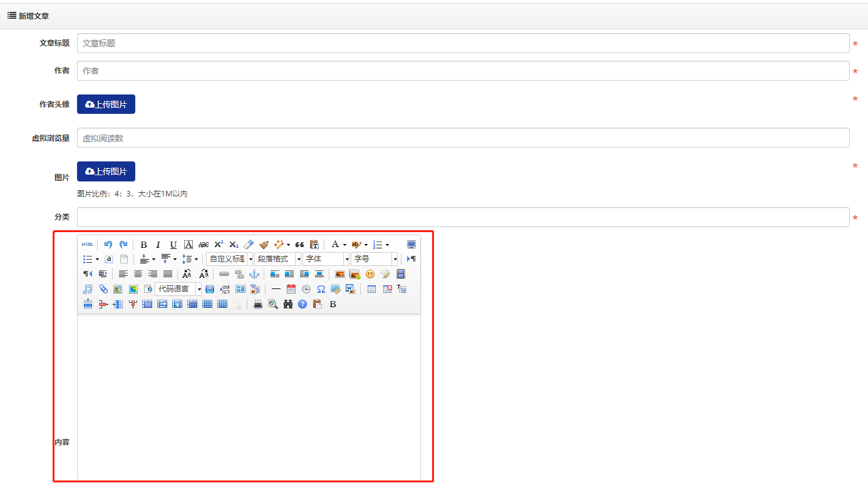Toggle superscript formatting
Viewport: 868px width, 483px height.
click(x=219, y=244)
